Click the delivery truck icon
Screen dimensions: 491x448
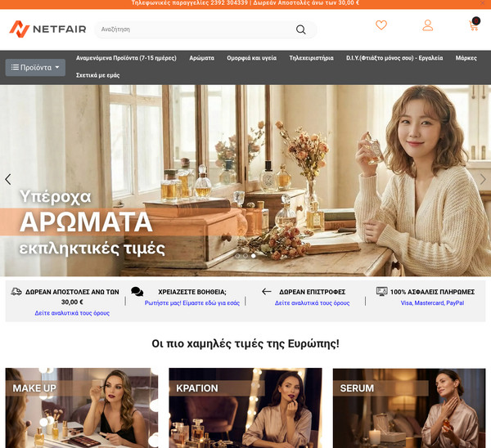(16, 292)
